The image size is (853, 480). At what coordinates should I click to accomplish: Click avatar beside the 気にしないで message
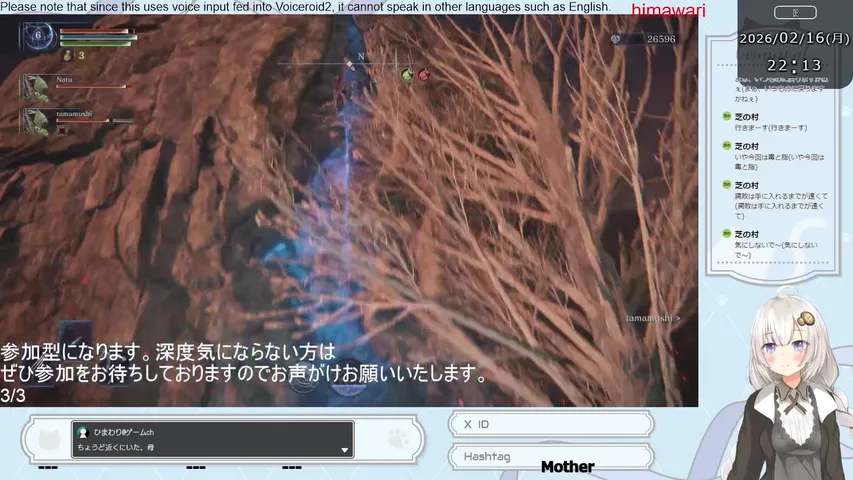click(x=726, y=233)
